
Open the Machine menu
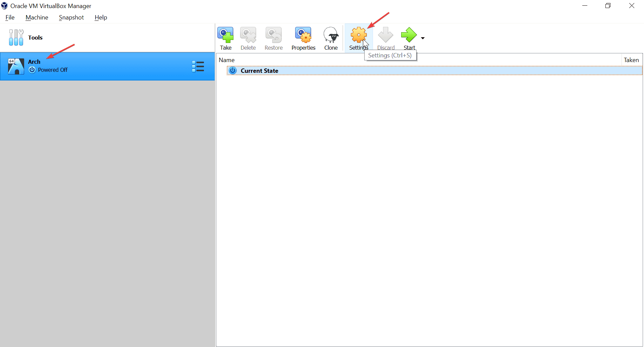[37, 17]
